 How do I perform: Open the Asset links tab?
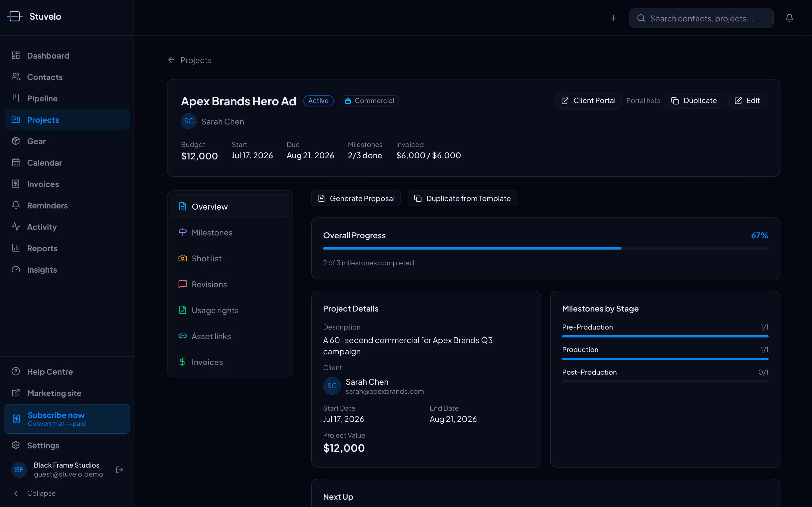click(x=230, y=336)
